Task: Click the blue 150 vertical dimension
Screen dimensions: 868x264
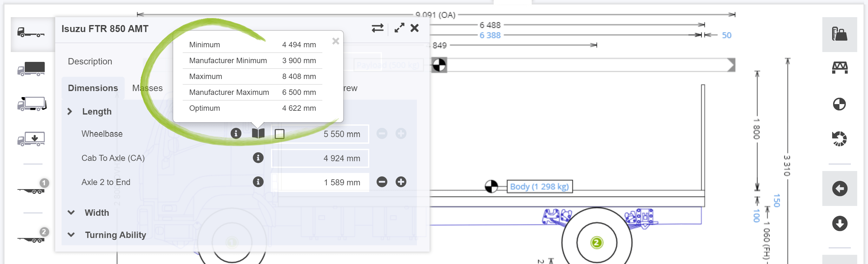Action: (x=776, y=200)
